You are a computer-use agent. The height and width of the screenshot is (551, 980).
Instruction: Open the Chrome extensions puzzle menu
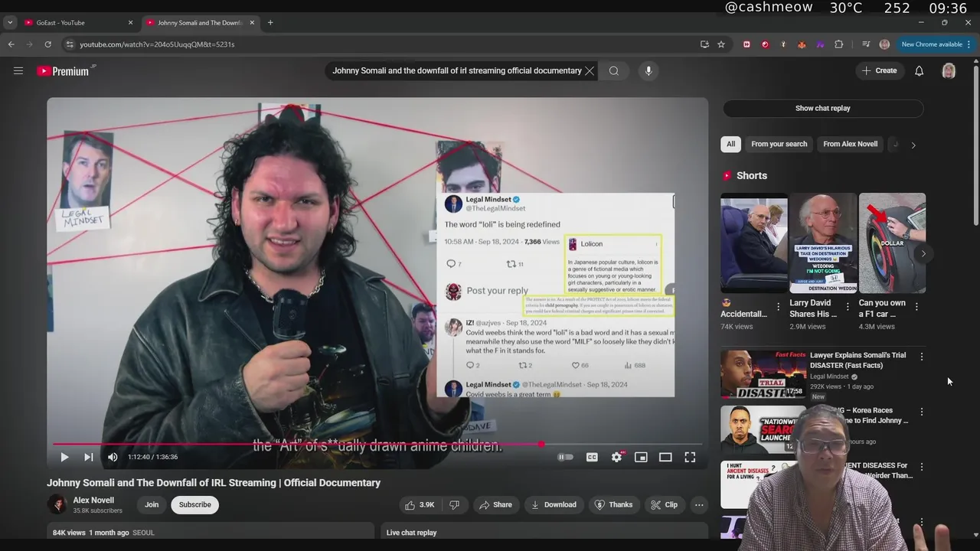coord(839,44)
